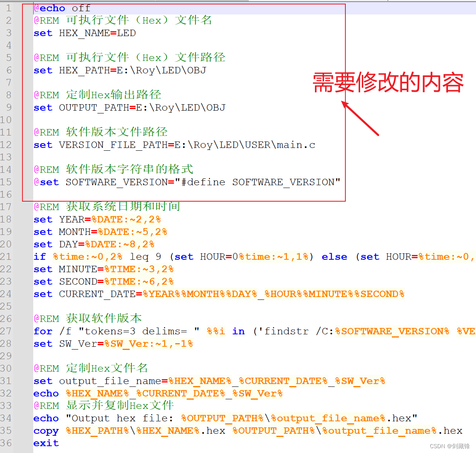Click the @REM comment on line 30
The height and width of the screenshot is (453, 476).
(91, 368)
